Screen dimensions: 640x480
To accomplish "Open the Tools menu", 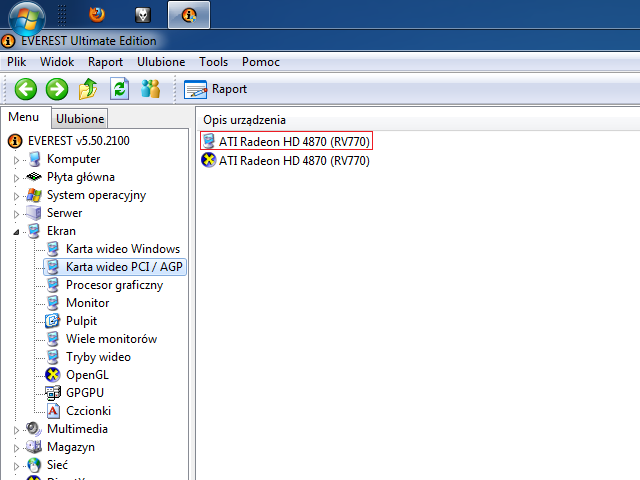I will [214, 62].
